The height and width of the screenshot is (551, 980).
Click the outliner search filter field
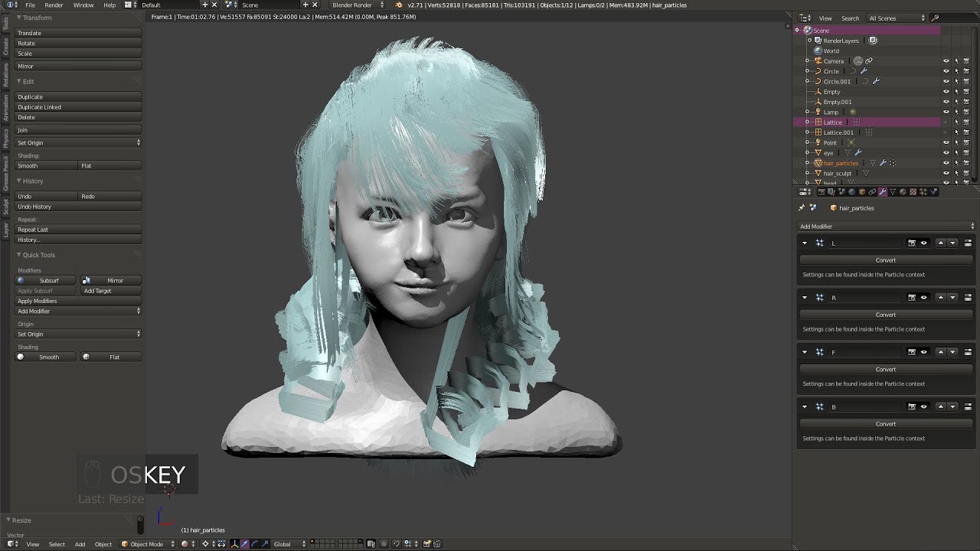click(953, 18)
